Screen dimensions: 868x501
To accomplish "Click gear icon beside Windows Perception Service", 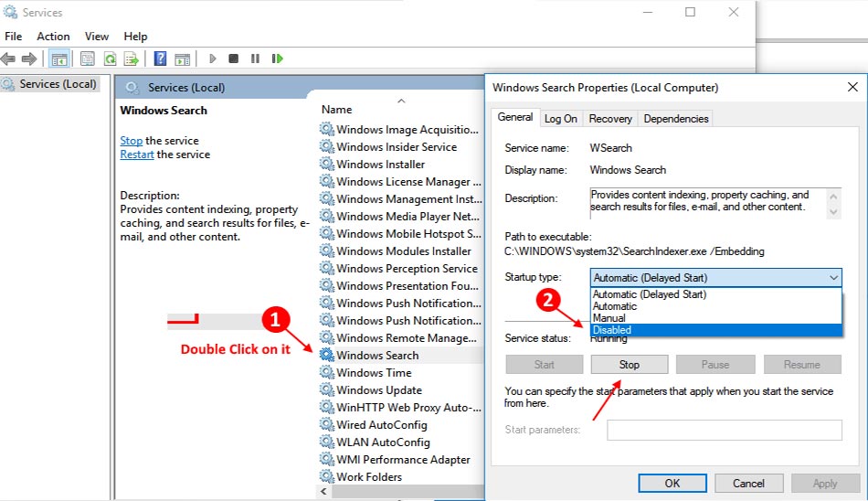I will point(327,268).
